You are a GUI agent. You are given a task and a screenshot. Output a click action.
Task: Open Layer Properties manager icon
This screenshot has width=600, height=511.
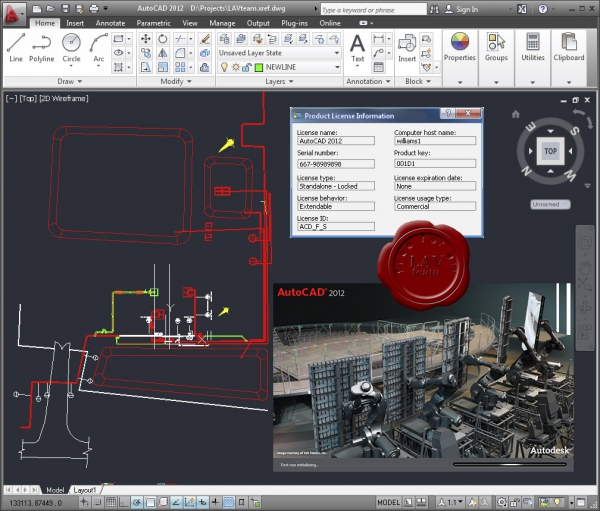coord(225,39)
